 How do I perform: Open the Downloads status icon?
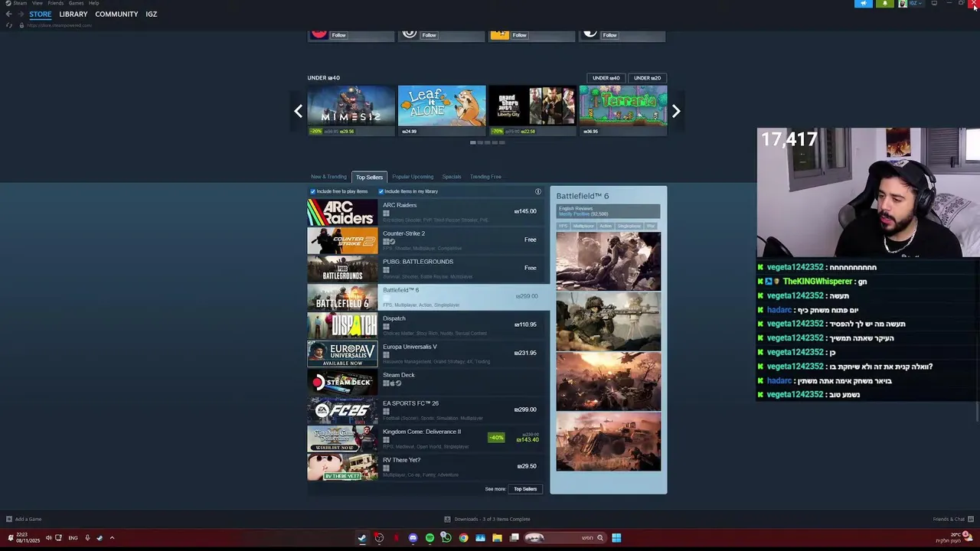448,519
